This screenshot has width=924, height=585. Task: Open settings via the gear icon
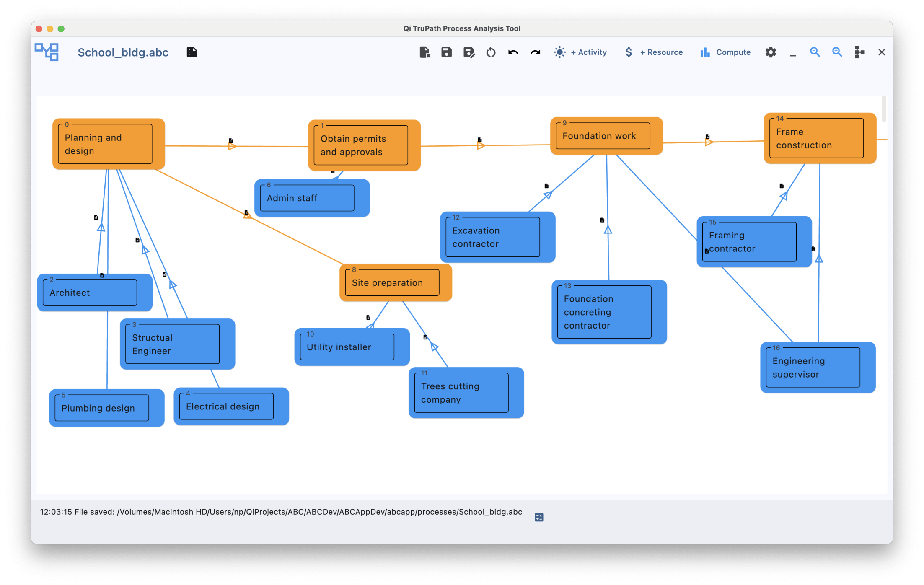click(x=771, y=52)
